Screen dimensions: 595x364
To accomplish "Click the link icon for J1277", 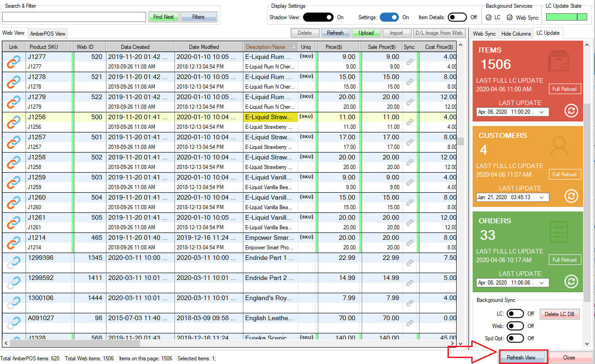I will coord(14,62).
